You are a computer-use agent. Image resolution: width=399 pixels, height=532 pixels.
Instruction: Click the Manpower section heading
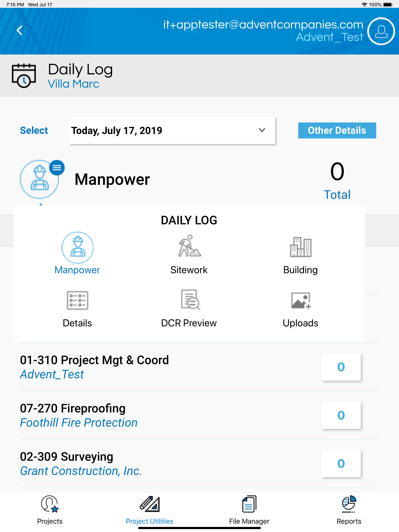112,179
